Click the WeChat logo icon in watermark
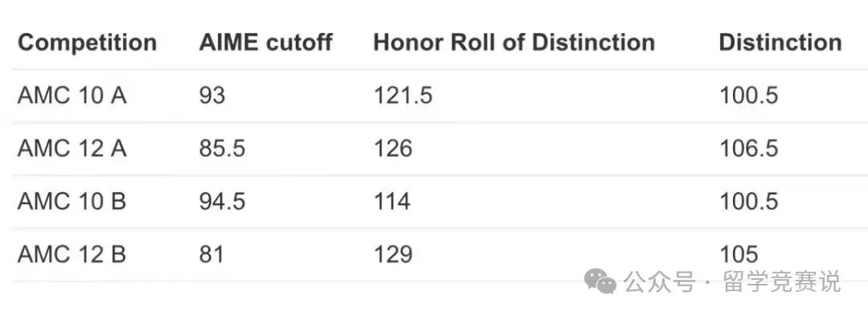This screenshot has width=868, height=316. click(600, 281)
